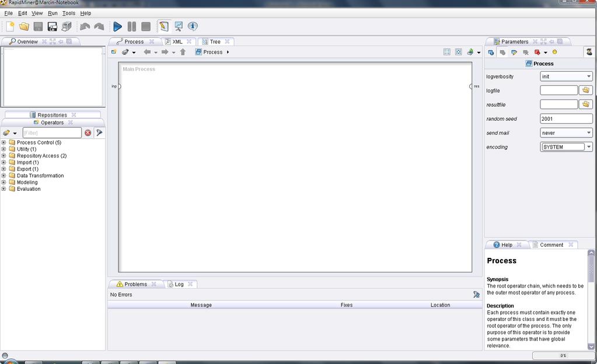Open the File menu
The height and width of the screenshot is (364, 597).
click(8, 13)
